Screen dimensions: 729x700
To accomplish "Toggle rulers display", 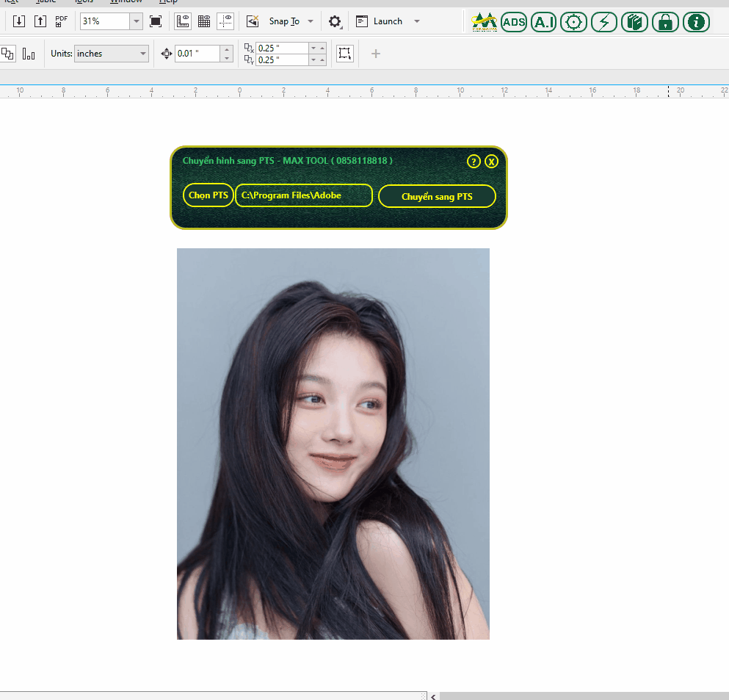I will coord(184,21).
